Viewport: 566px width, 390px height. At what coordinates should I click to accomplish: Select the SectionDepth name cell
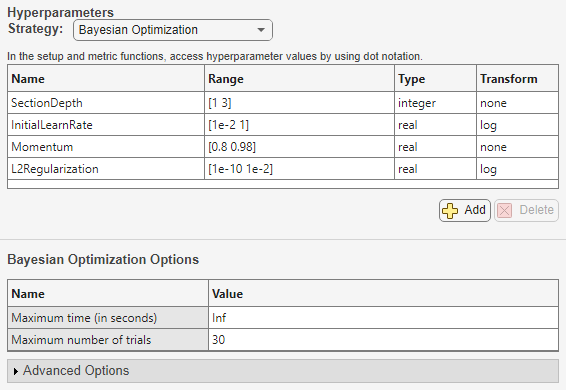[106, 103]
